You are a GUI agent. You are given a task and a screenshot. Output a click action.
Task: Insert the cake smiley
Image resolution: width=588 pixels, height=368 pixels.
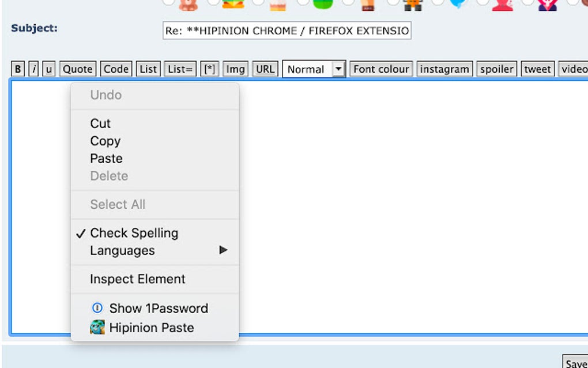pos(278,6)
